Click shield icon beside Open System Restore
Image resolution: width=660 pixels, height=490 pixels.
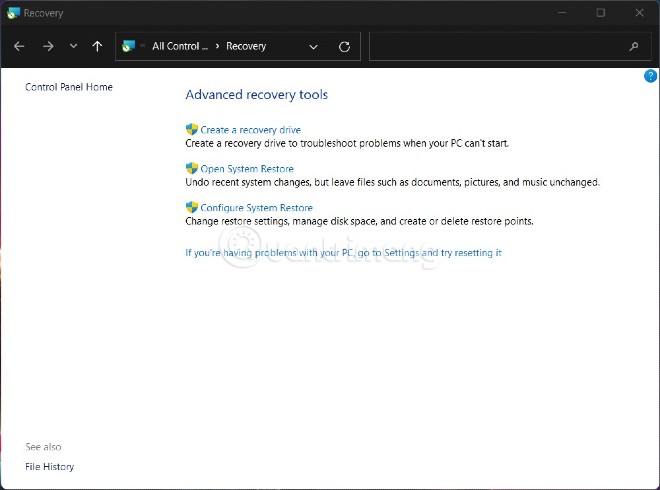[192, 168]
